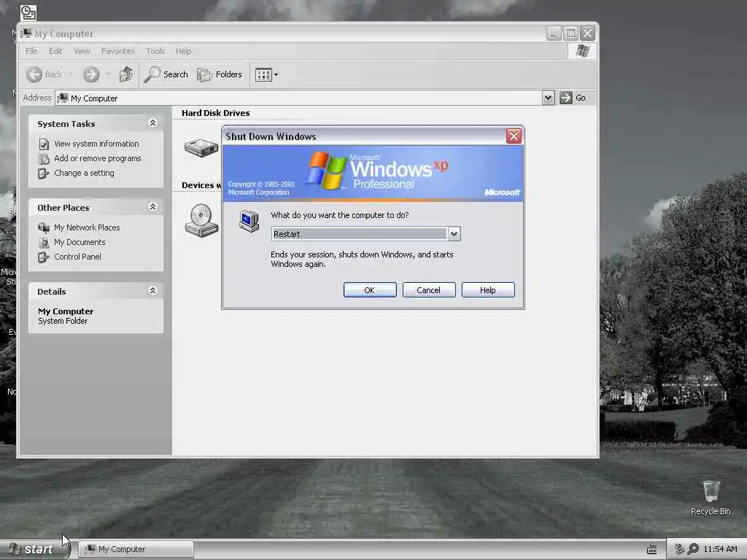Viewport: 747px width, 560px height.
Task: Open Control Panel link
Action: point(77,257)
